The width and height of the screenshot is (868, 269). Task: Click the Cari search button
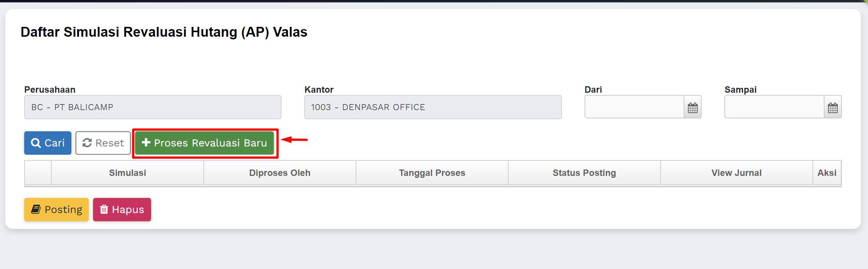click(x=48, y=143)
